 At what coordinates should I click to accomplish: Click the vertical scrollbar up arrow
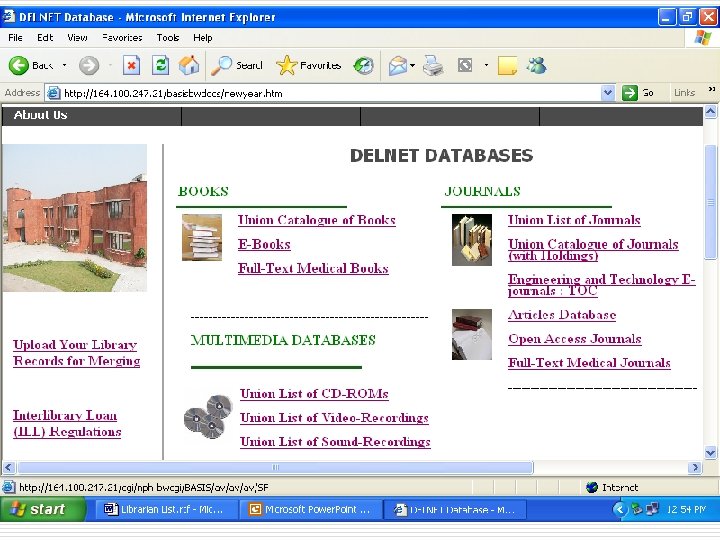tap(710, 112)
